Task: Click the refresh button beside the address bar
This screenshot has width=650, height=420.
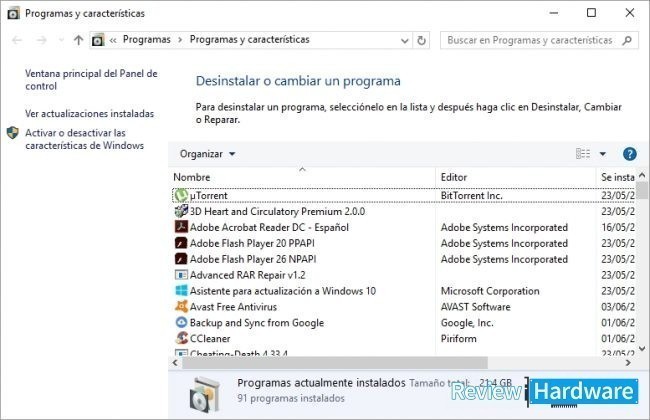Action: point(421,40)
